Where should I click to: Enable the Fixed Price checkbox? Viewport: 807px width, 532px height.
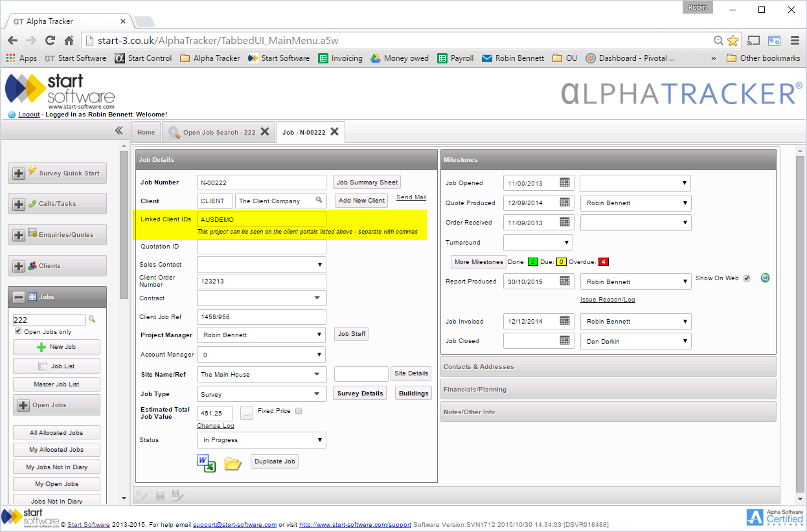(297, 412)
